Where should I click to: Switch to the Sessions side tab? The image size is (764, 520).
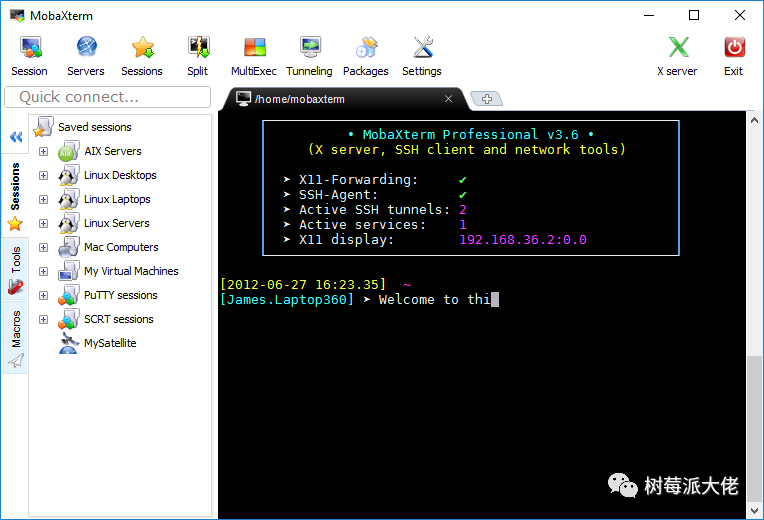[15, 196]
